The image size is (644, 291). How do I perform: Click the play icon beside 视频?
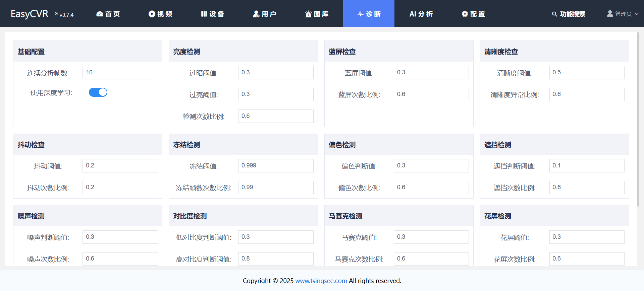coord(152,14)
